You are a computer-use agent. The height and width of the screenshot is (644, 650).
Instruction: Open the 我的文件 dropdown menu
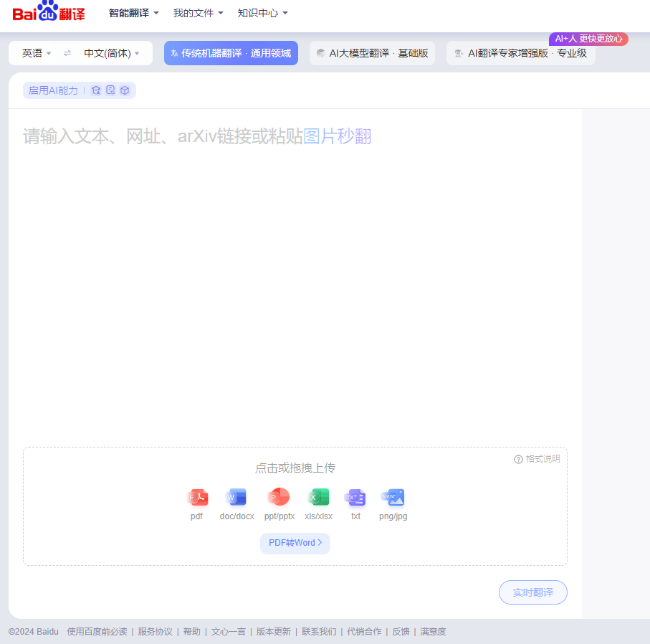click(x=198, y=14)
